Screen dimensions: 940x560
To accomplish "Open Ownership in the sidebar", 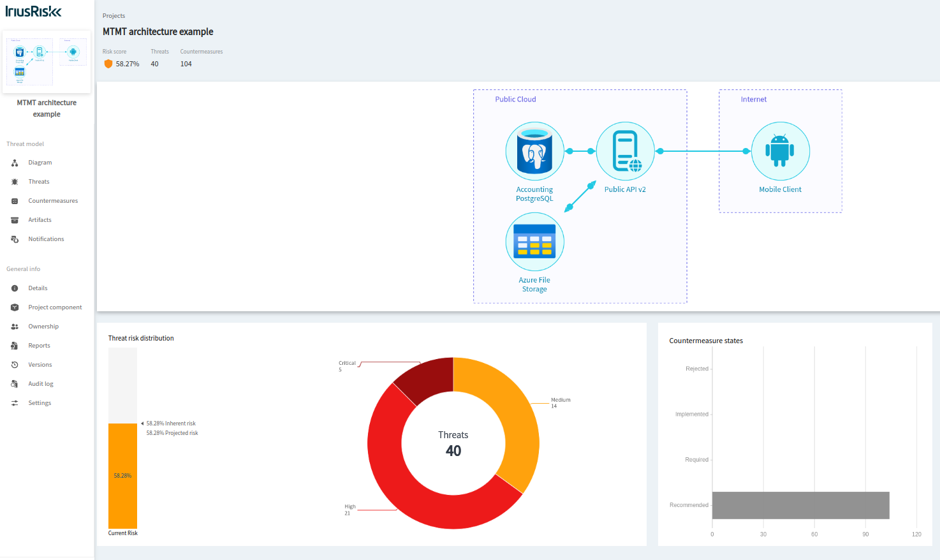I will pyautogui.click(x=43, y=326).
